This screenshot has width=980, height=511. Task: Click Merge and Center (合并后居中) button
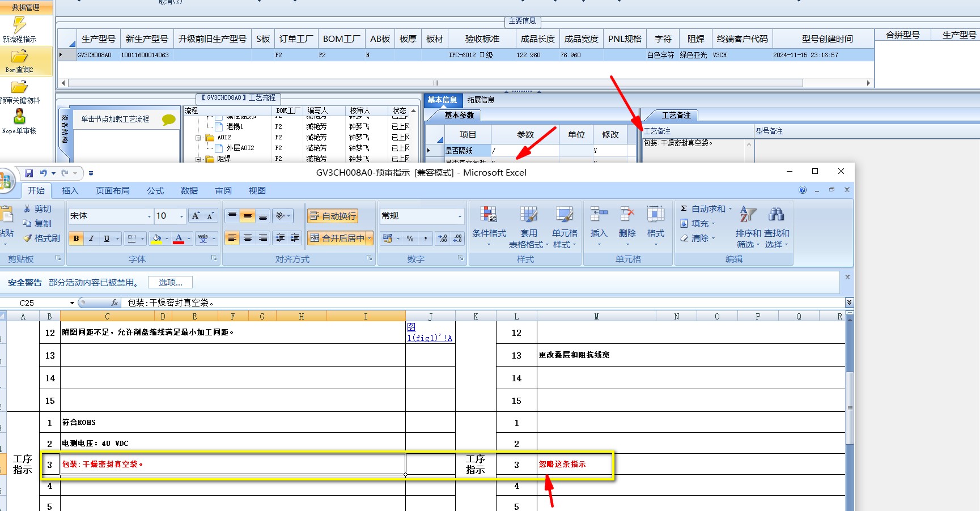point(337,239)
